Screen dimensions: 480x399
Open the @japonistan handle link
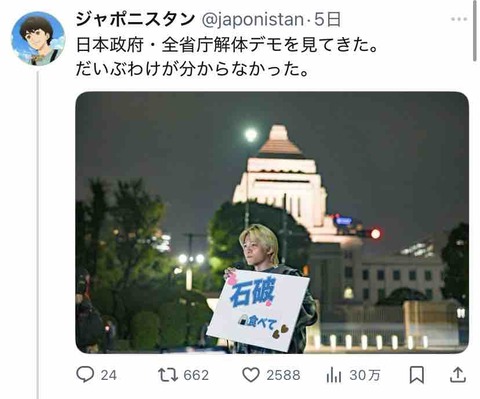(252, 20)
